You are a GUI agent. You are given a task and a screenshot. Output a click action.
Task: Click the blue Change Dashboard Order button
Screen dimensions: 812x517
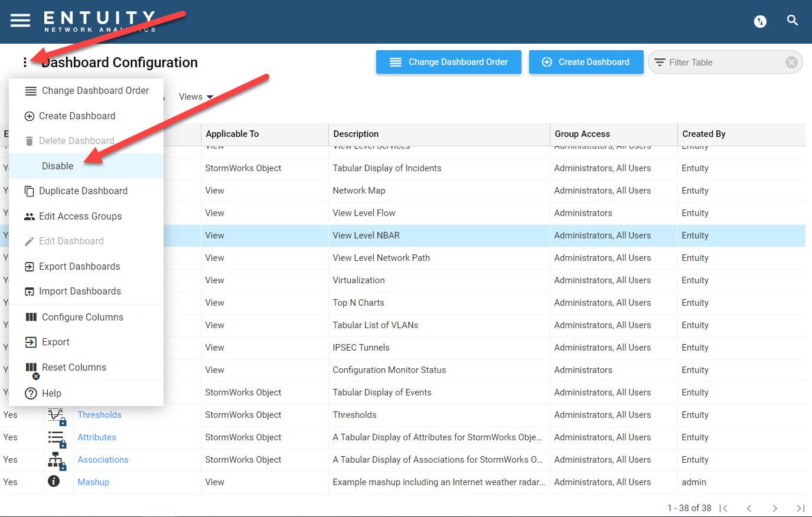(449, 62)
